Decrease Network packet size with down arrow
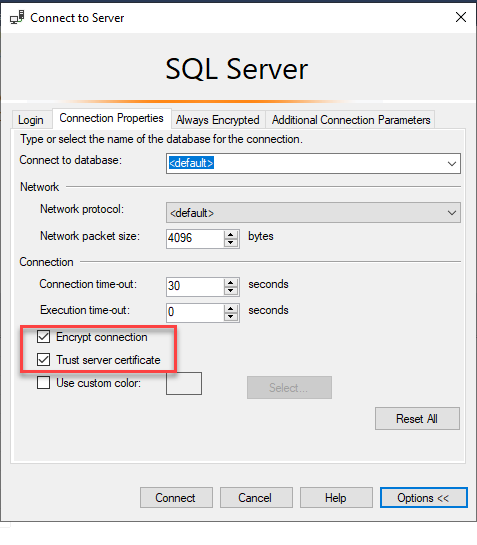 231,243
